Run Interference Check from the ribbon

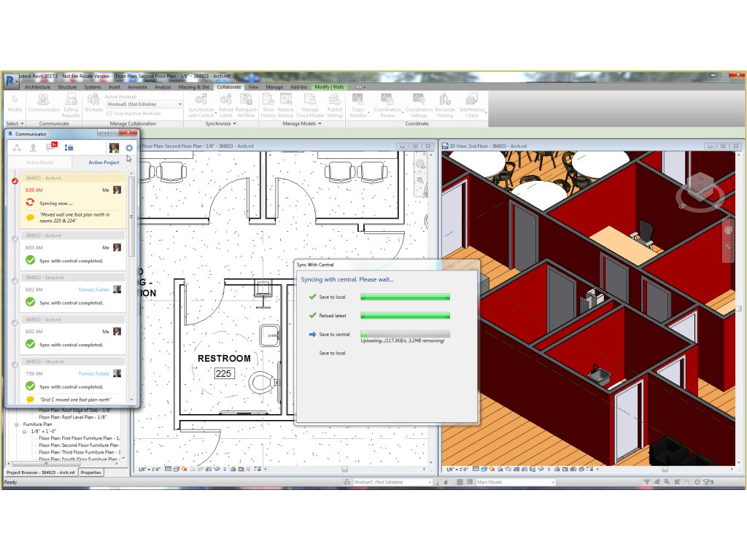click(472, 105)
